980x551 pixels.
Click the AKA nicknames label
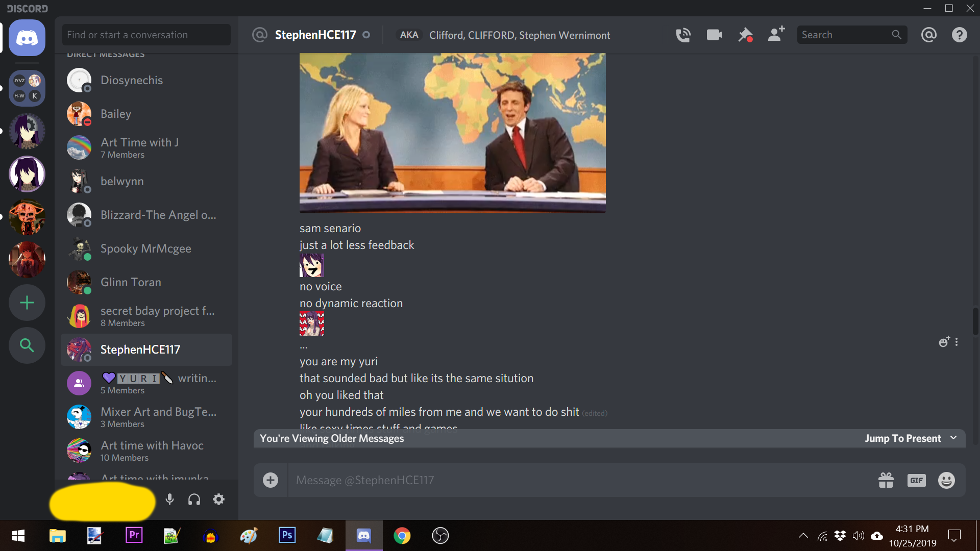click(x=409, y=35)
